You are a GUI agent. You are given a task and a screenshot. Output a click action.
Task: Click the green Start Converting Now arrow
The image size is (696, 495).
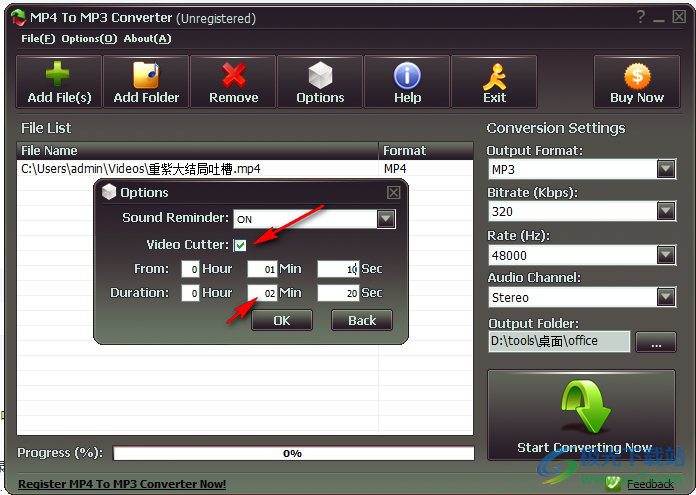tap(581, 415)
